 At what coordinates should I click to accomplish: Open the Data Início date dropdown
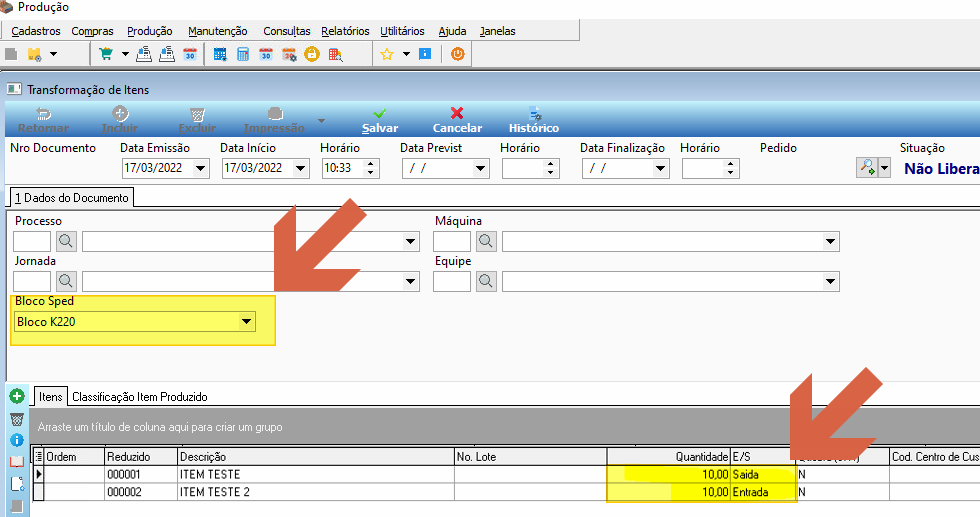[x=301, y=168]
